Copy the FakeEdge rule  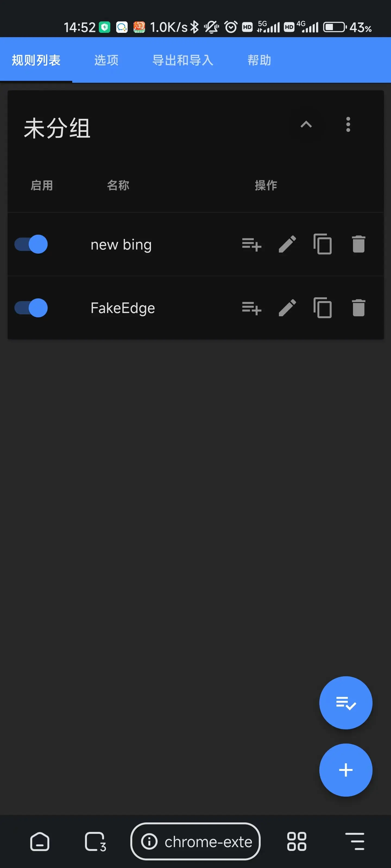(x=323, y=308)
